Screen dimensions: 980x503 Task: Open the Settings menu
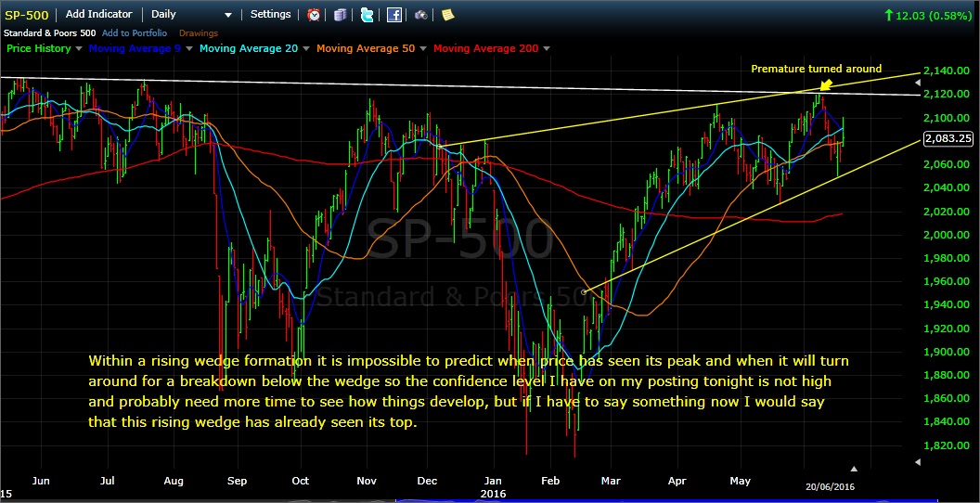[x=271, y=14]
